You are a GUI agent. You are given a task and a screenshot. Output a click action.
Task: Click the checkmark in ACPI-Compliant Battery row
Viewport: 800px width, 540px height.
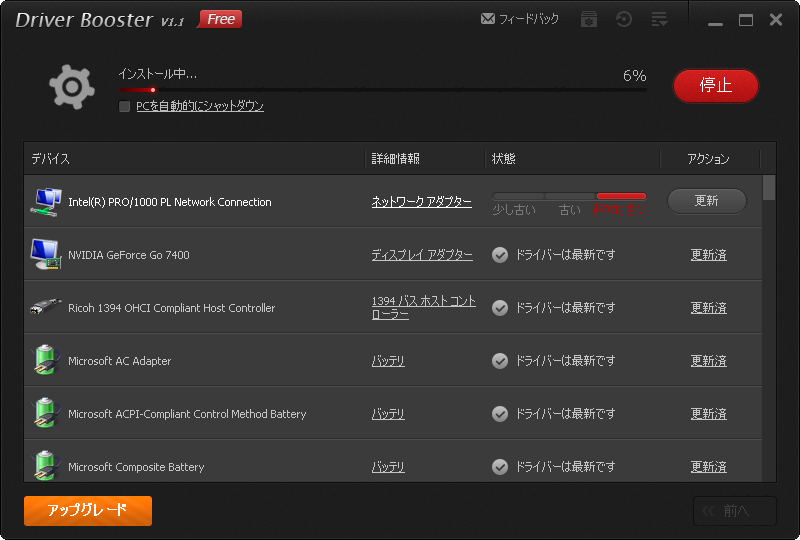(500, 413)
